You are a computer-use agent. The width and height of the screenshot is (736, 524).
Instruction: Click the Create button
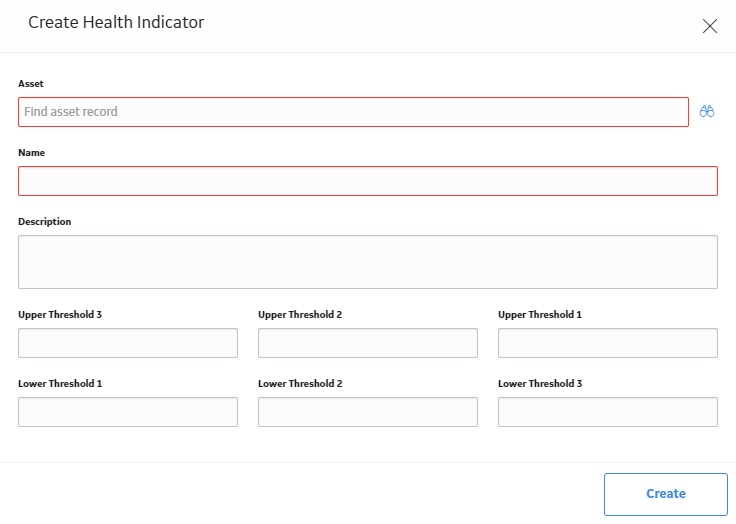[666, 494]
